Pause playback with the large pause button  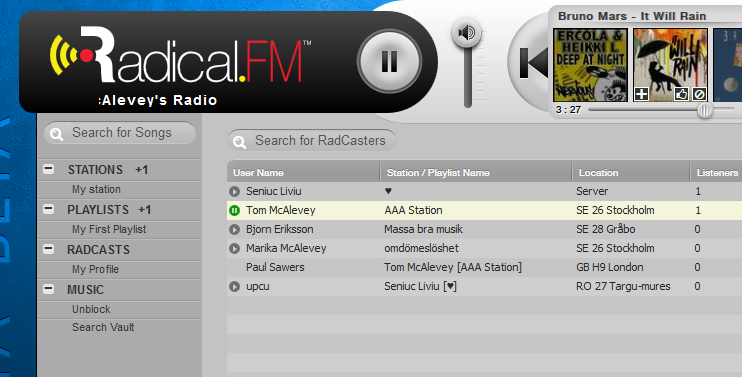(389, 61)
